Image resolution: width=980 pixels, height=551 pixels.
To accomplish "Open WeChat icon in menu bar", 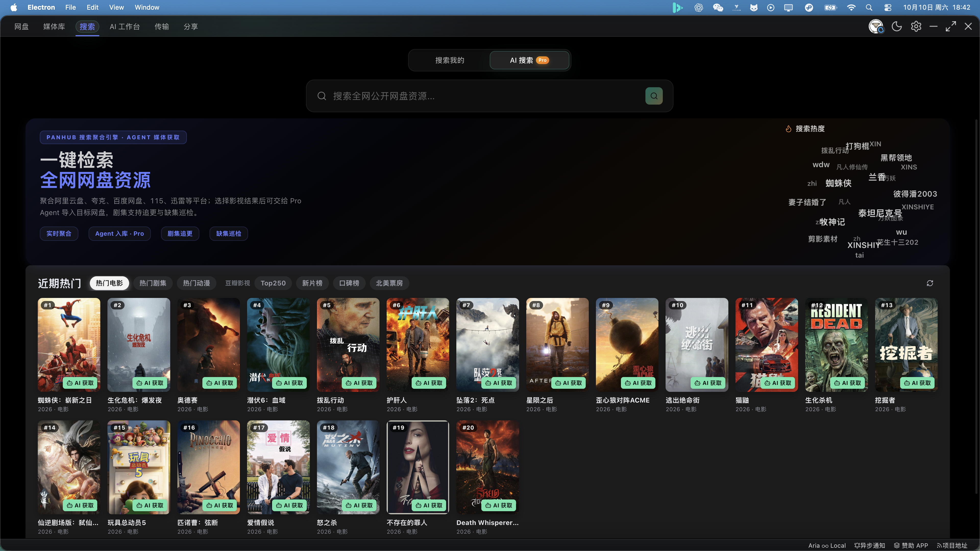I will [x=718, y=7].
